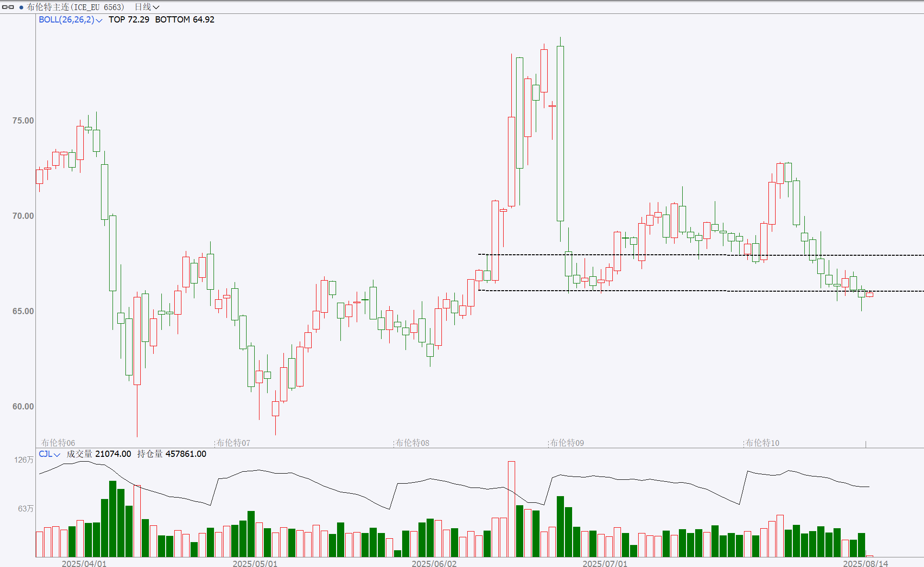Click the 布伦特06 contract marker
This screenshot has height=567, width=924.
pyautogui.click(x=58, y=443)
